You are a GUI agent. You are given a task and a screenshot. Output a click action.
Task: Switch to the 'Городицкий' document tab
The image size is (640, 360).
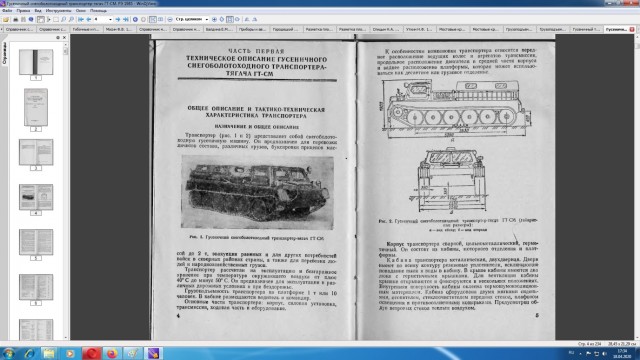pyautogui.click(x=285, y=29)
